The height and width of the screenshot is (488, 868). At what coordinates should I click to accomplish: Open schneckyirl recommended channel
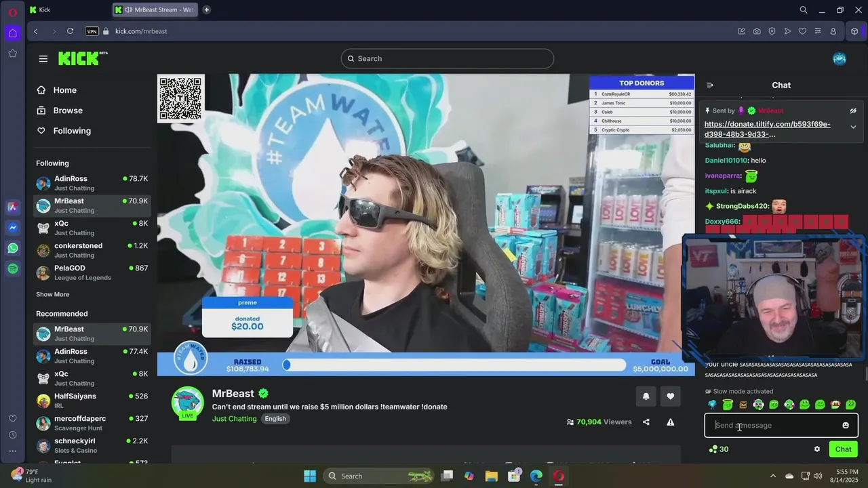pyautogui.click(x=92, y=445)
